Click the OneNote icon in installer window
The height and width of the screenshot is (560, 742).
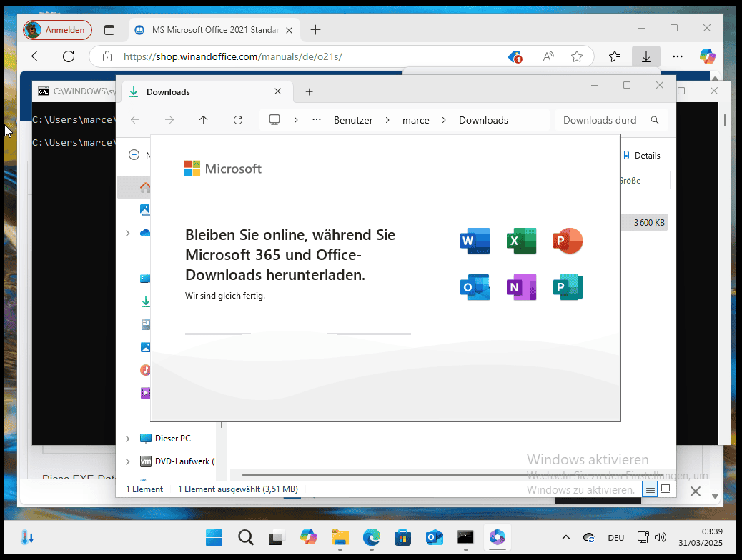click(521, 287)
